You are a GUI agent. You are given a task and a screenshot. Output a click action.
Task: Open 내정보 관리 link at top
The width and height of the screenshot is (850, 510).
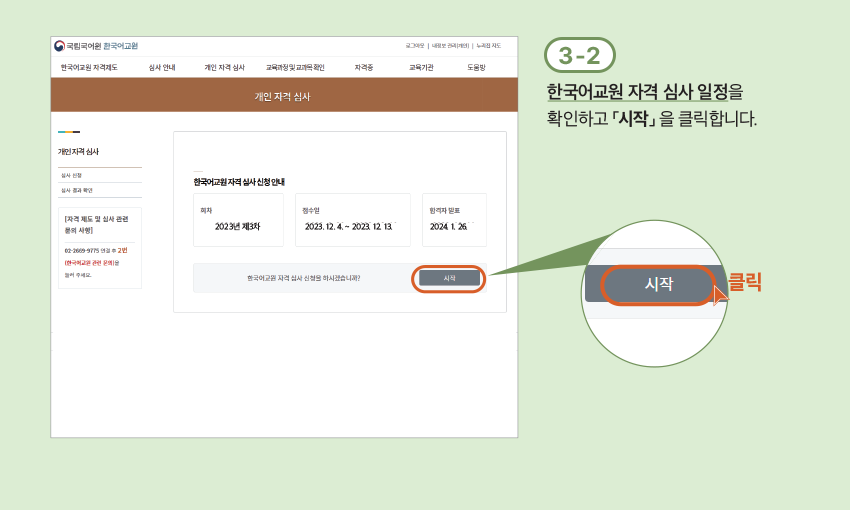point(450,46)
